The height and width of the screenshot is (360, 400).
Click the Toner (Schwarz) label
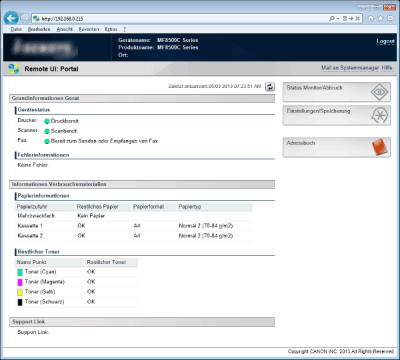44,302
